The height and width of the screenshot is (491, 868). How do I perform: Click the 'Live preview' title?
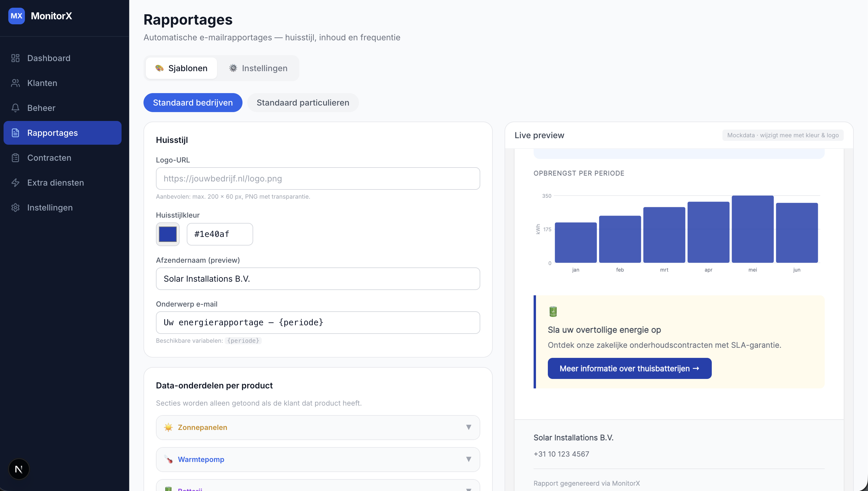click(x=539, y=135)
